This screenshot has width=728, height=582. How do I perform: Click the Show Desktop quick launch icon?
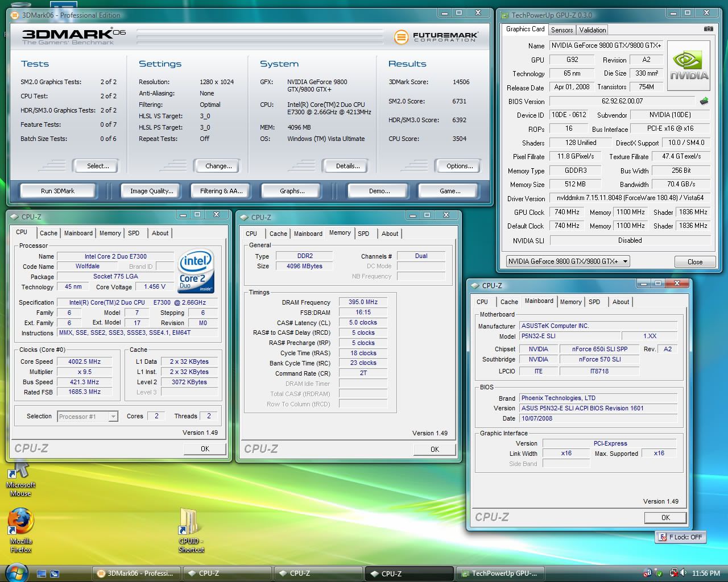click(x=42, y=573)
